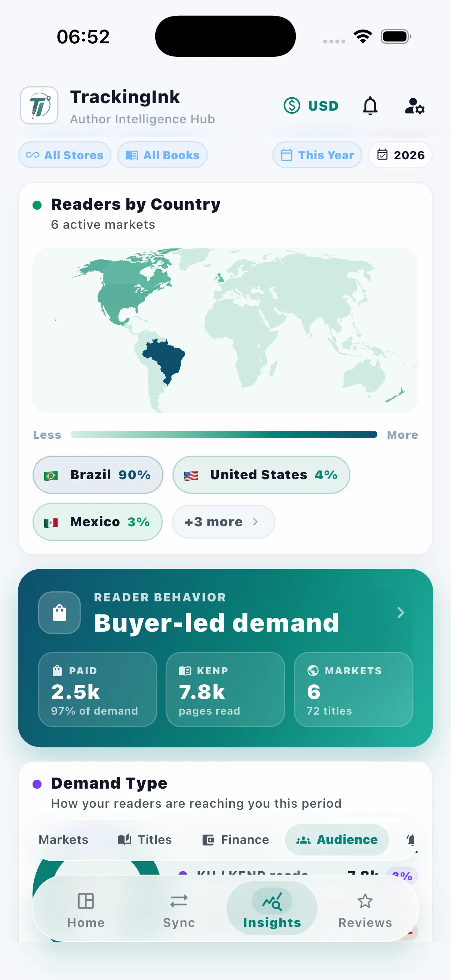Screen dimensions: 451x980
Task: Go to Sync in bottom bar
Action: point(179,910)
